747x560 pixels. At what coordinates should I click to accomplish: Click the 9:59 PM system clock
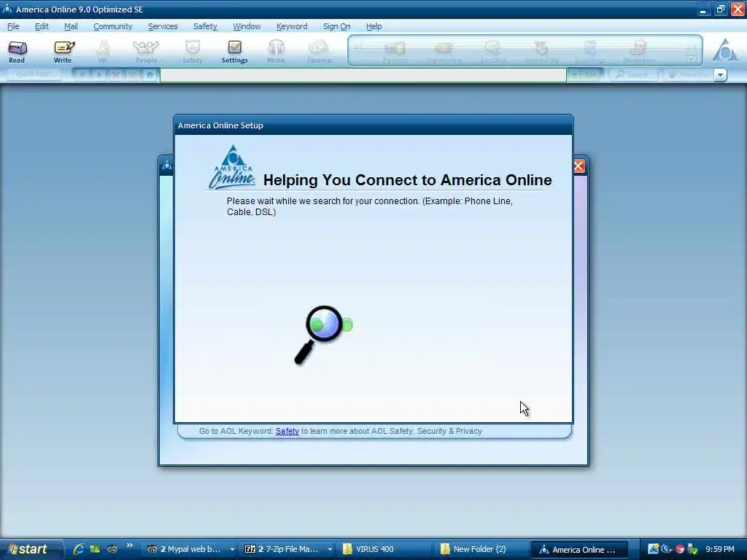719,549
